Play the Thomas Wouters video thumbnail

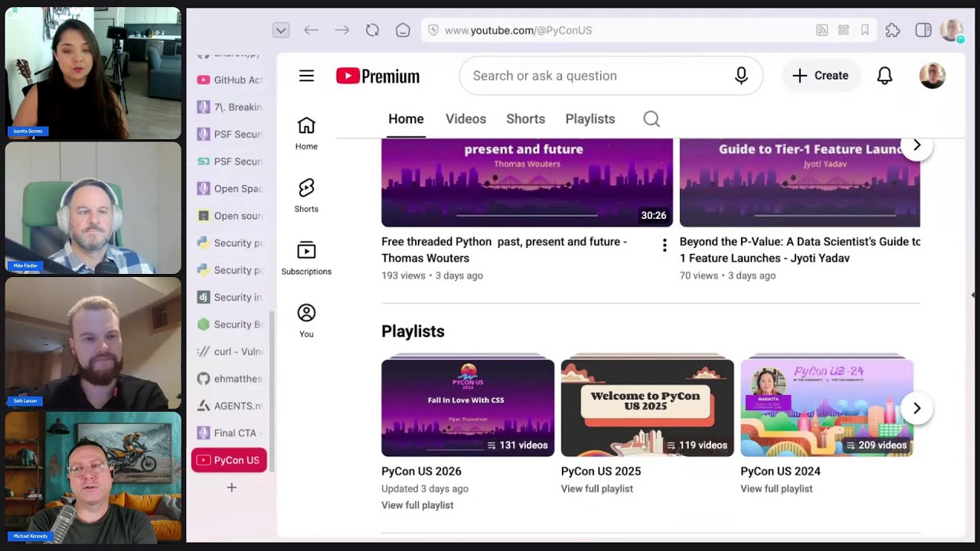click(527, 182)
